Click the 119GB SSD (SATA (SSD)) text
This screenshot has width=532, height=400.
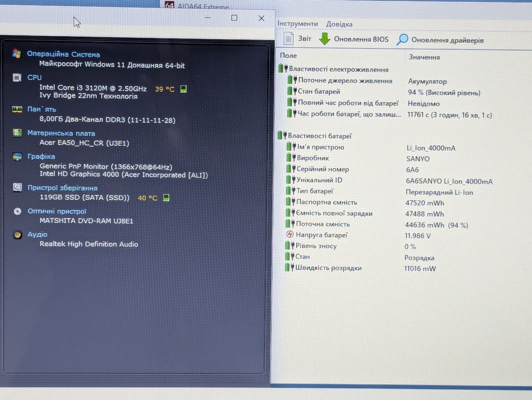(84, 197)
